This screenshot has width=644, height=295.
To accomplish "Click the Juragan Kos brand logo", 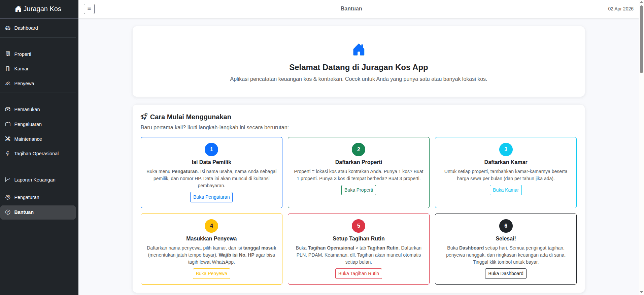I will (38, 9).
